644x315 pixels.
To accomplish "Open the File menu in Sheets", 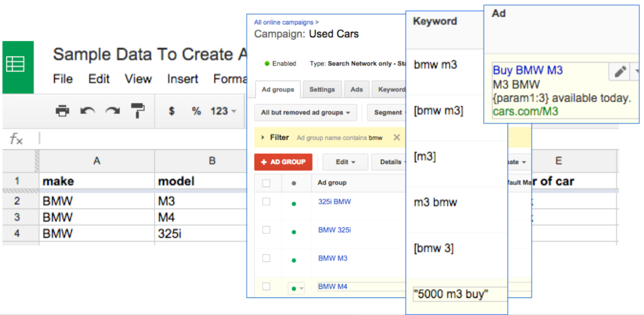I will point(63,79).
